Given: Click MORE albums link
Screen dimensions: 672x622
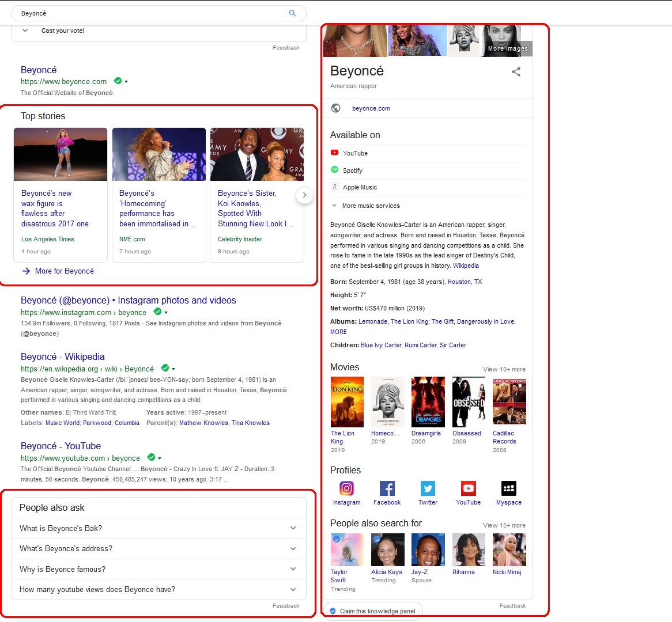Looking at the screenshot, I should [338, 332].
